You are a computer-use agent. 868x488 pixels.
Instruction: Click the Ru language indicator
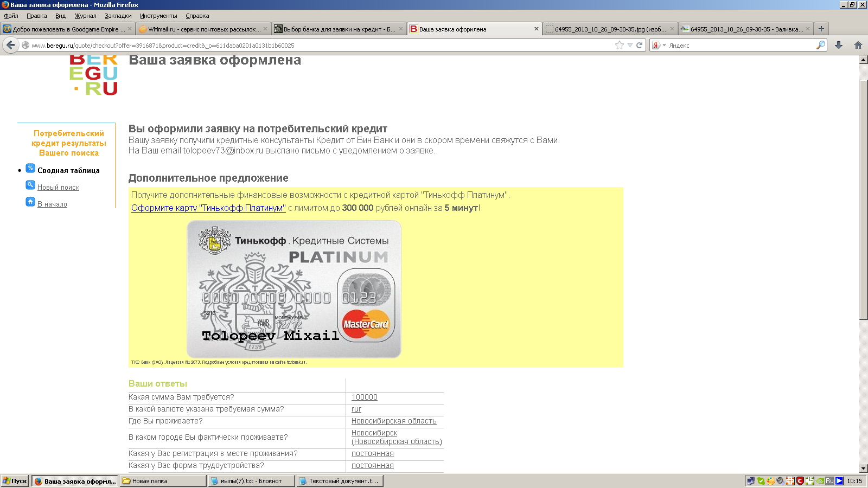pos(829,481)
